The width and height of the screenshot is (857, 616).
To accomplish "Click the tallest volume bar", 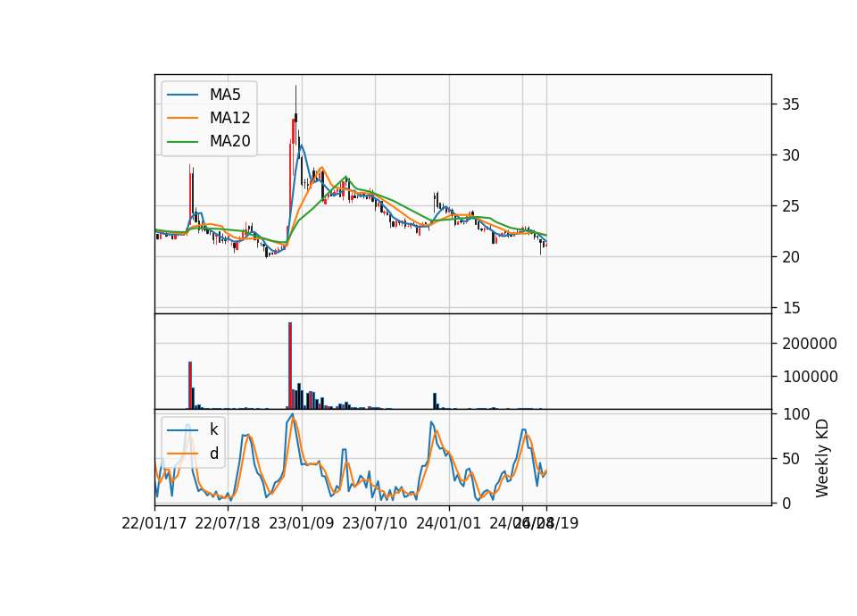I will [x=290, y=366].
